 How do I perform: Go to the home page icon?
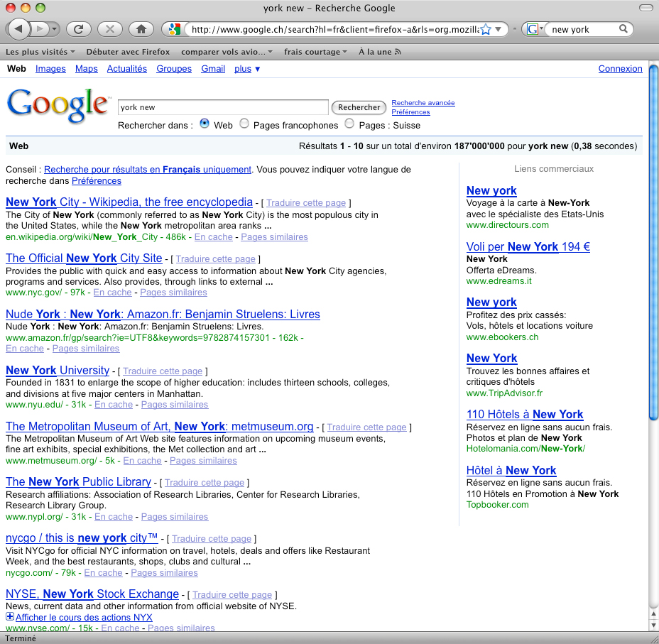coord(141,29)
